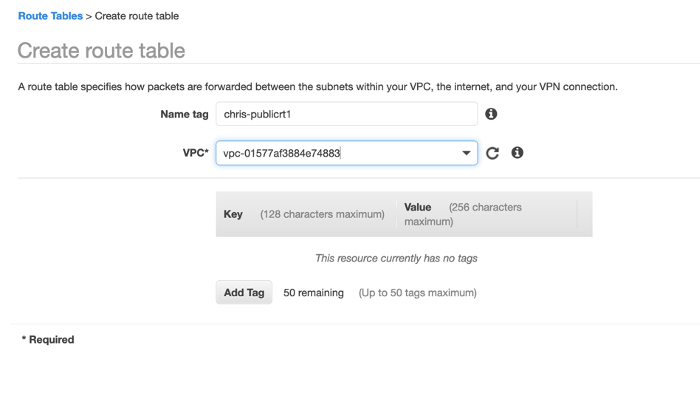Add a new tag with Add Tag
This screenshot has width=700, height=396.
pos(244,292)
